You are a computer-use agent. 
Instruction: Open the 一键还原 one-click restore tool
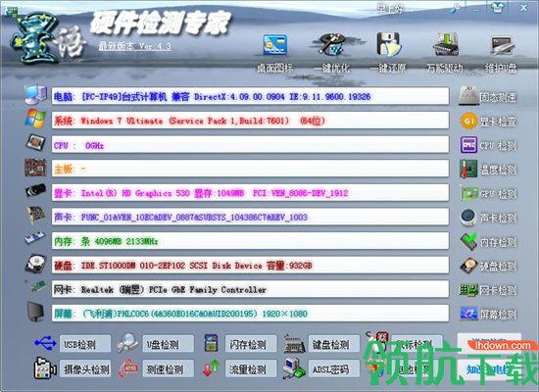click(388, 53)
